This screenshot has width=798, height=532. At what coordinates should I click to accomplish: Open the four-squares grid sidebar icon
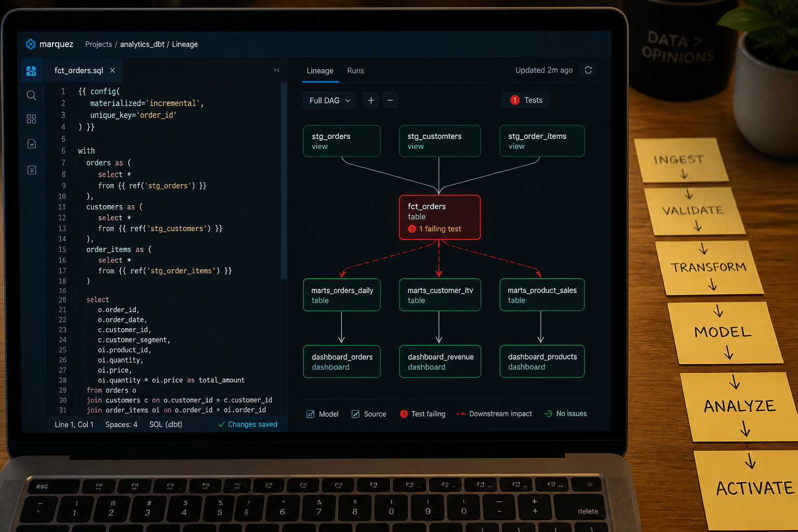31,119
